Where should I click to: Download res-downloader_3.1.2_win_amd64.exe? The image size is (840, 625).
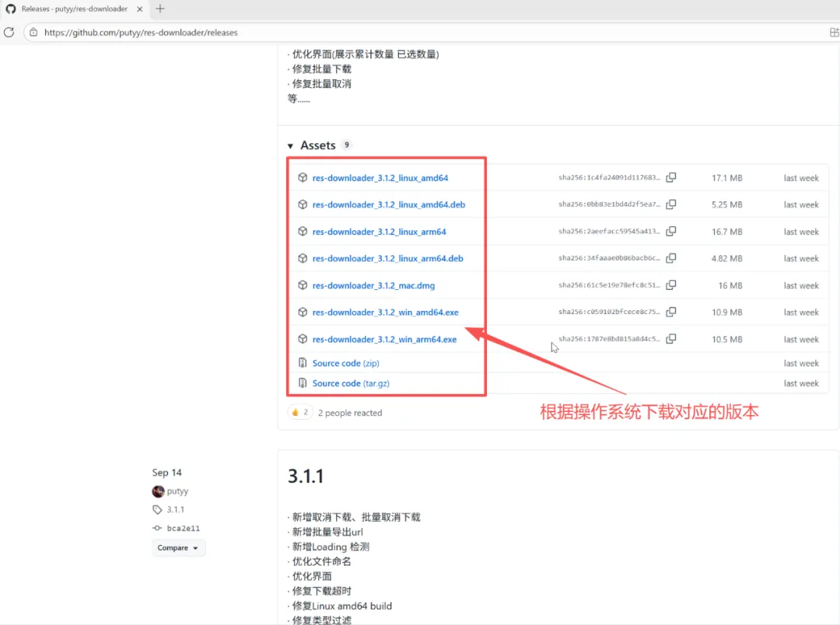tap(385, 312)
